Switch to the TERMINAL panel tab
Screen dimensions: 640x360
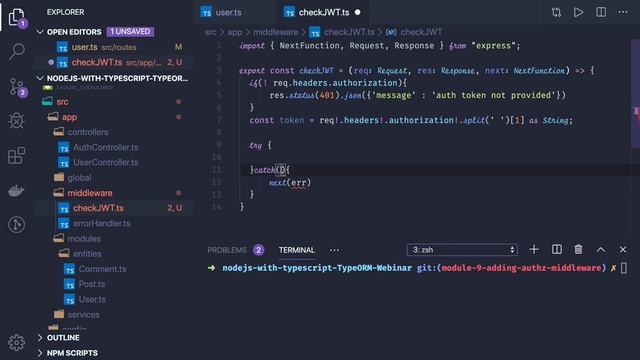click(x=297, y=250)
